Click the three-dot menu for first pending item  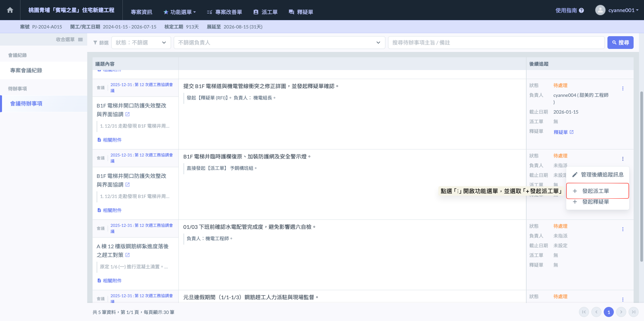coord(623,88)
